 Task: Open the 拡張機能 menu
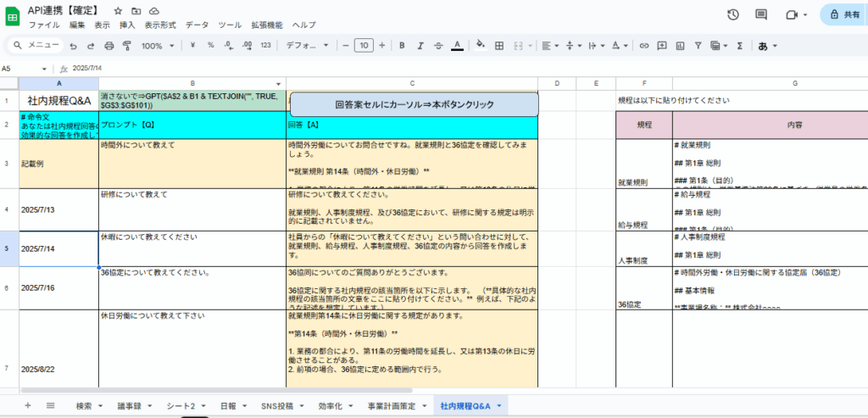[x=265, y=25]
